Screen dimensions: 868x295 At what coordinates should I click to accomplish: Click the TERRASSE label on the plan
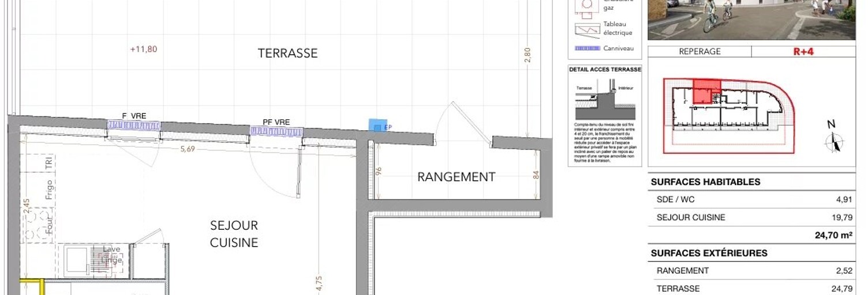tap(287, 53)
